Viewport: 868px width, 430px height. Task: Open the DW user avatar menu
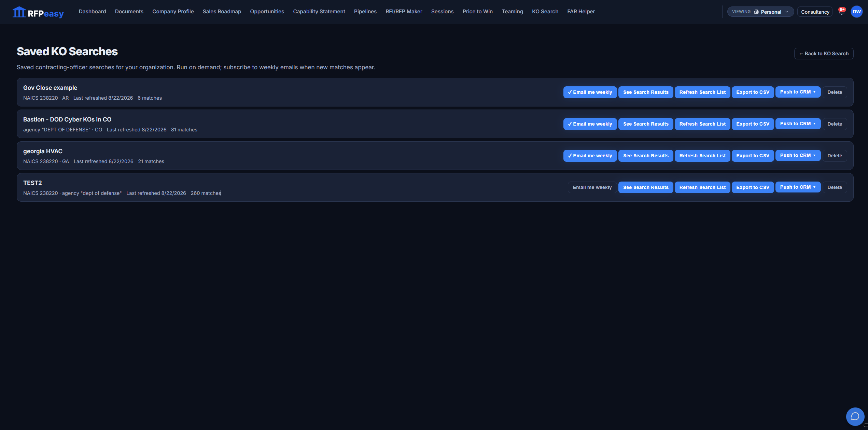click(856, 12)
